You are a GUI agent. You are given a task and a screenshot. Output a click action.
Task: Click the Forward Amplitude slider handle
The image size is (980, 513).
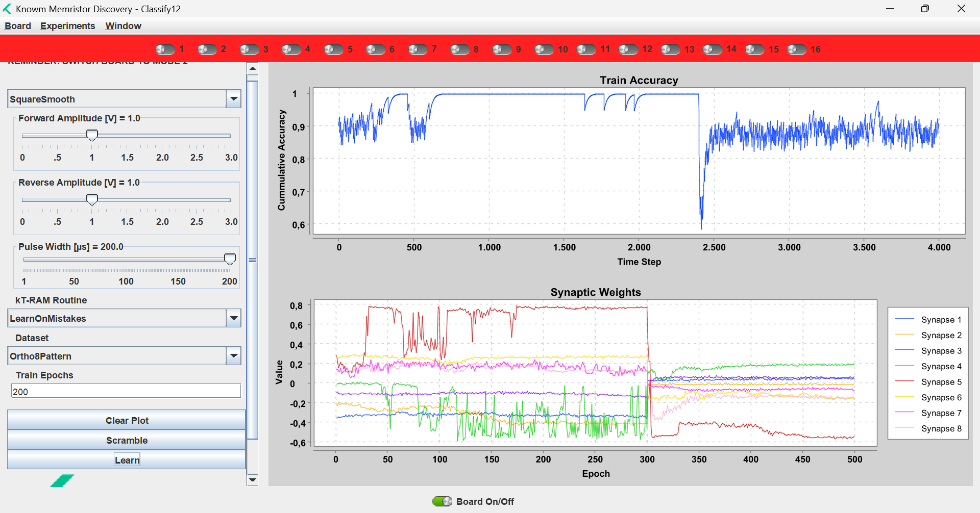pyautogui.click(x=92, y=135)
